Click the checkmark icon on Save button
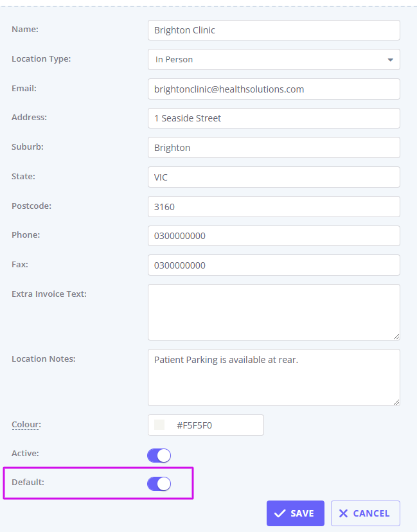This screenshot has width=417, height=532. pos(279,513)
